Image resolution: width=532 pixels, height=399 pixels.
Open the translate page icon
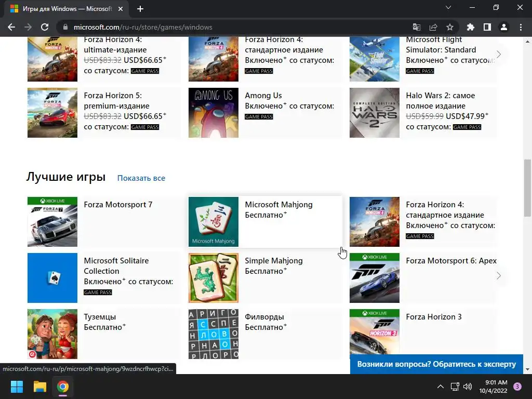point(416,27)
